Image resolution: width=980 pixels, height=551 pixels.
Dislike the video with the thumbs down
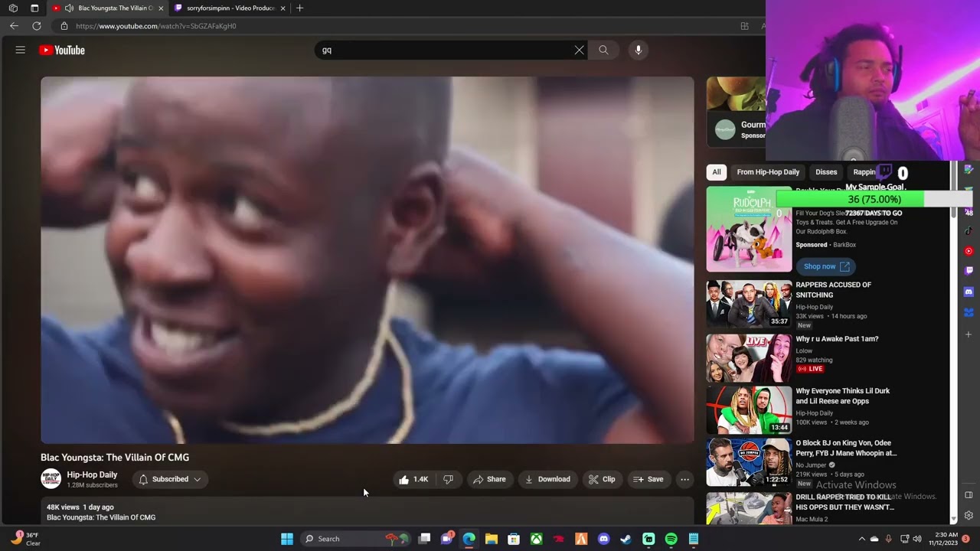(448, 479)
